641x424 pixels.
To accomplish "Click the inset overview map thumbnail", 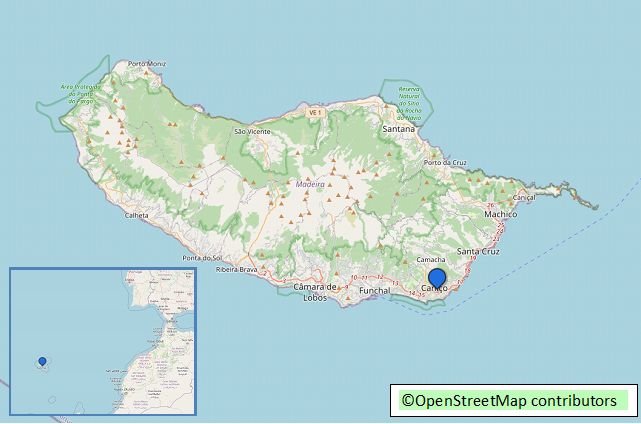I will pos(104,341).
